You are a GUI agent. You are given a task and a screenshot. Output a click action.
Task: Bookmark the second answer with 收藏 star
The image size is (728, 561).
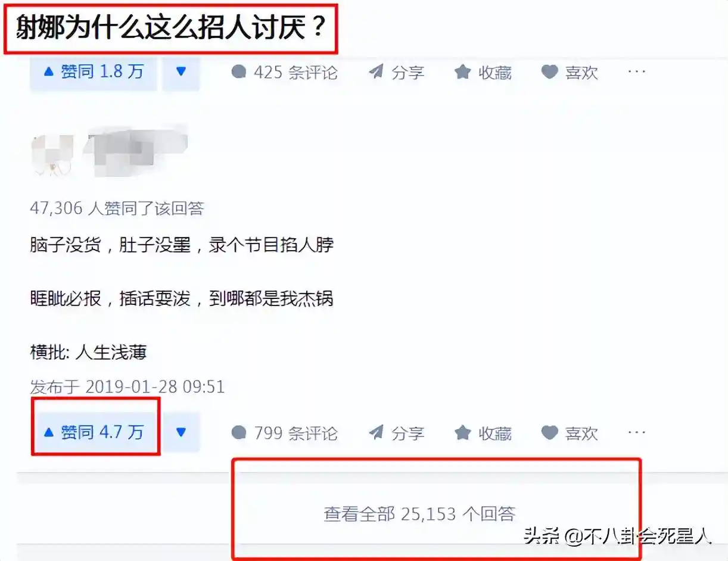click(x=483, y=433)
